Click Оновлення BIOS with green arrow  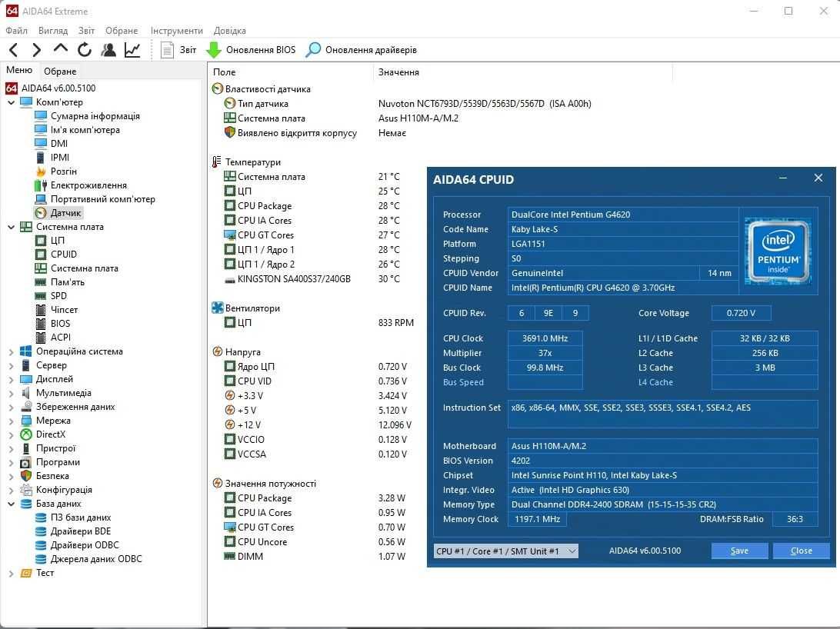(x=251, y=50)
